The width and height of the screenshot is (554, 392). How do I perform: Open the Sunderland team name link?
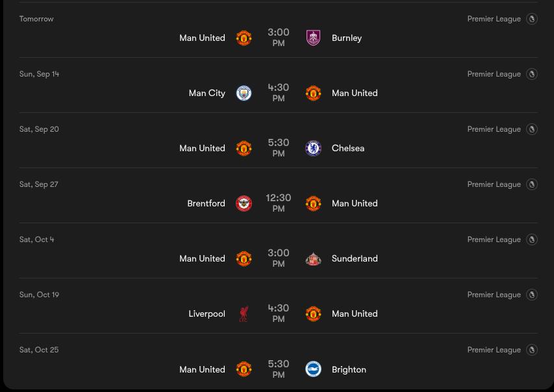[355, 258]
